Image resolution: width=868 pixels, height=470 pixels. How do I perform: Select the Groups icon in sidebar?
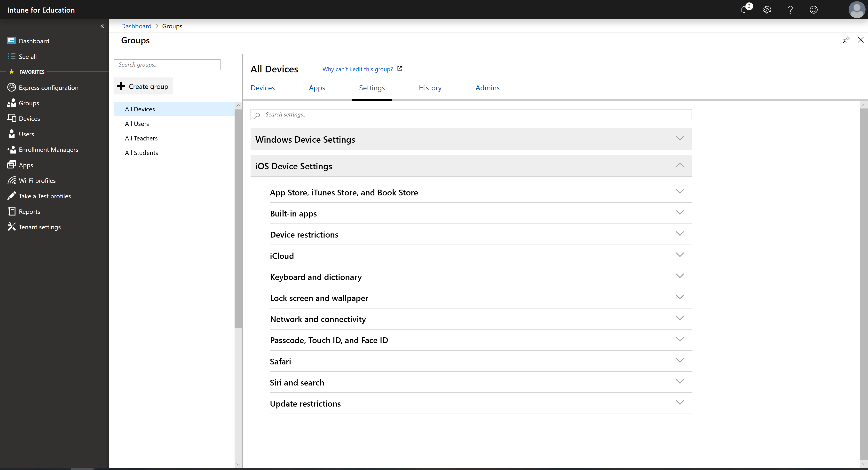point(12,102)
